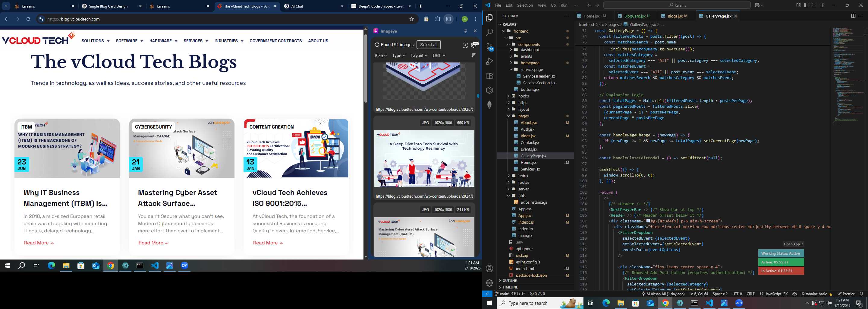Open the MongoDB leaf icon in activity bar
Viewport: 868px width, 309px height.
tap(489, 105)
